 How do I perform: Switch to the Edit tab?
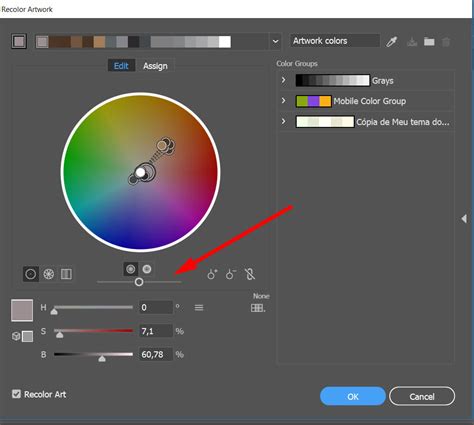[121, 66]
